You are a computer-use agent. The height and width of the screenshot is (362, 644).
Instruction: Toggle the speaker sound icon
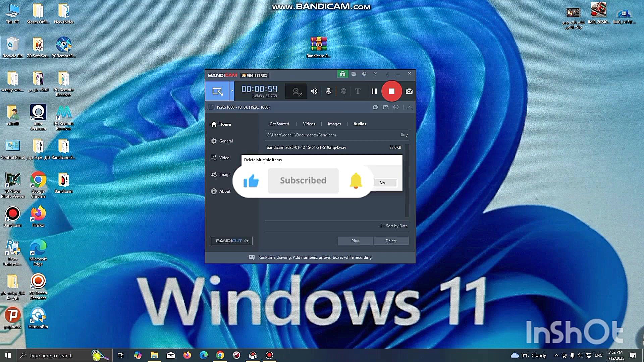(314, 91)
